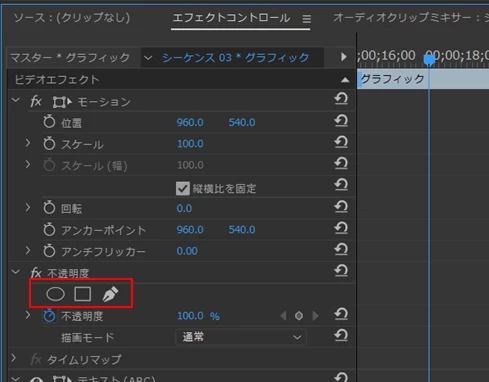Toggle animation stopwatch for アンチフリッカー
Image resolution: width=489 pixels, height=382 pixels.
pos(49,251)
